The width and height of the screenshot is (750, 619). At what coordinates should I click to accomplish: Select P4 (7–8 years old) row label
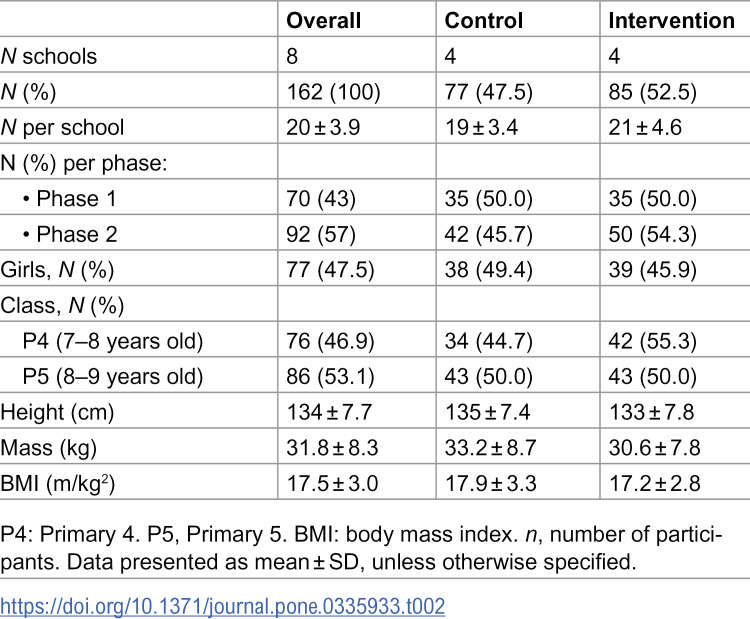pyautogui.click(x=113, y=341)
